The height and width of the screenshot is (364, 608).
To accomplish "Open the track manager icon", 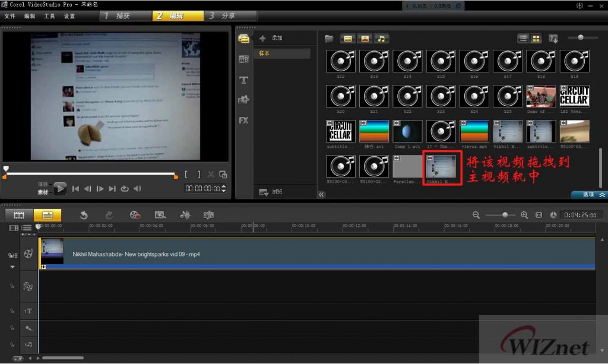I will pos(26,228).
